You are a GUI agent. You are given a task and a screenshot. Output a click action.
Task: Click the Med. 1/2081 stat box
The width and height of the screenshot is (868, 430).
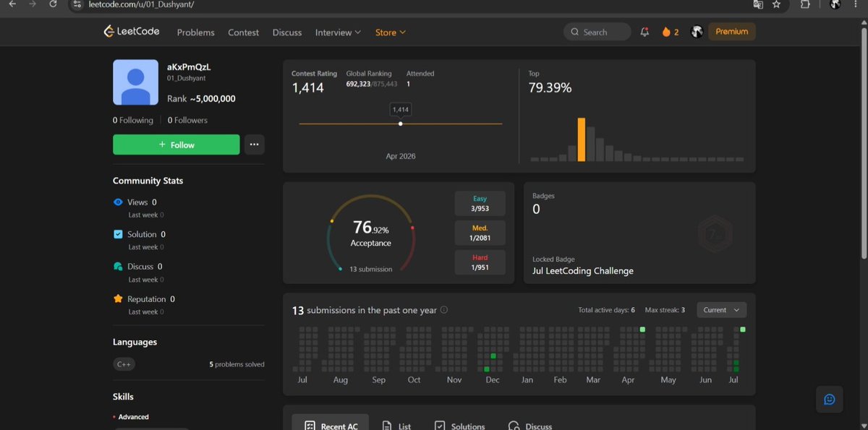[480, 233]
